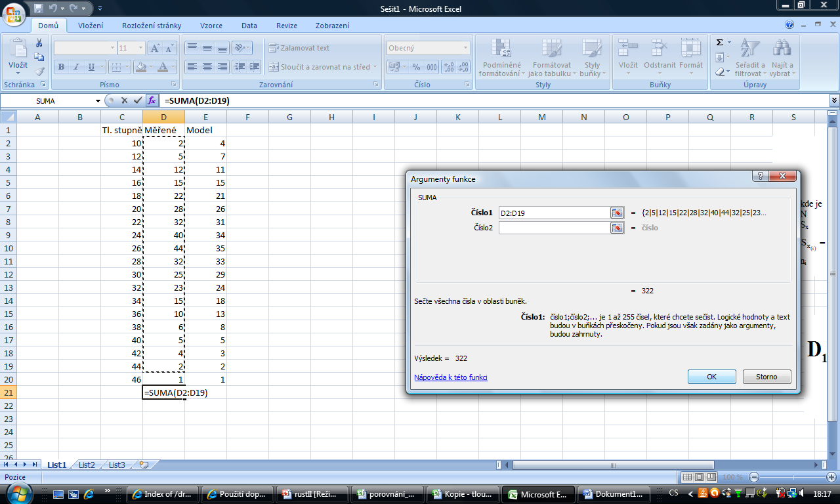840x504 pixels.
Task: Switch to the Zobrazení tab
Action: point(332,26)
